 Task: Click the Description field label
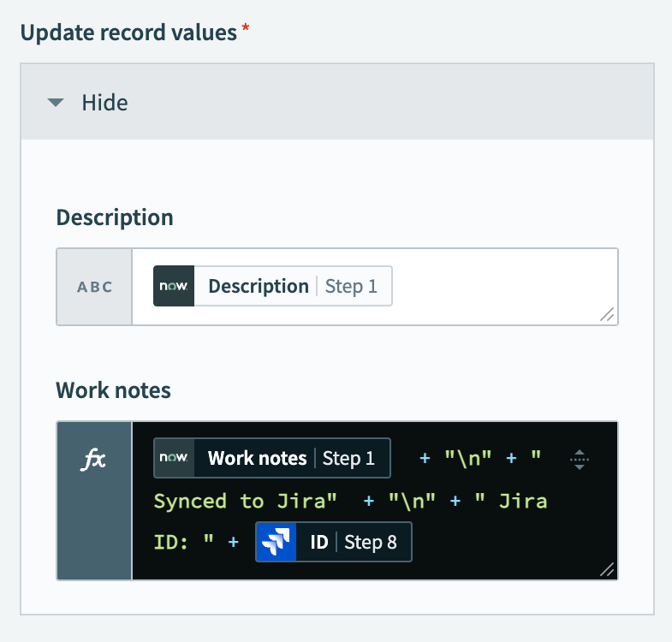tap(115, 217)
